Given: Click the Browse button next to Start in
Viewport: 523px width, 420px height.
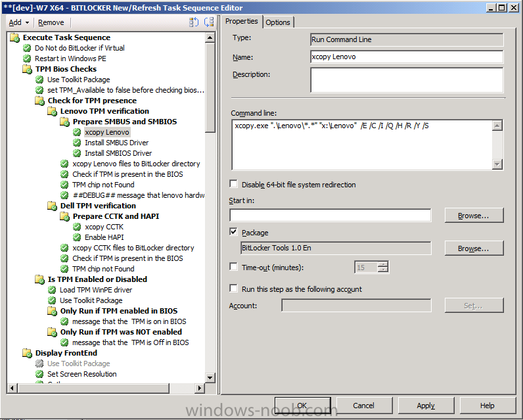Looking at the screenshot, I should click(x=474, y=216).
